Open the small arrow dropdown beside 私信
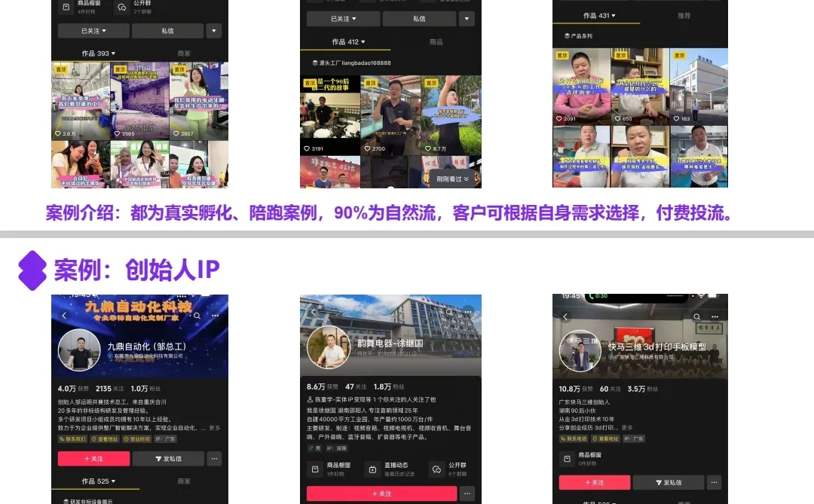The height and width of the screenshot is (504, 814). click(214, 31)
